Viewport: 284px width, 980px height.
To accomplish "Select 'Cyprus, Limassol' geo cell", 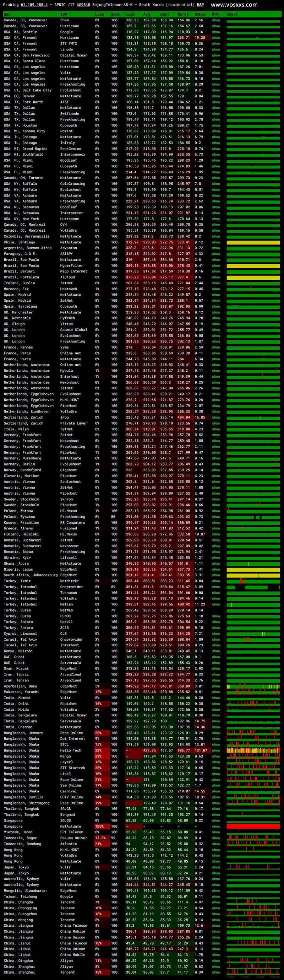I will (21, 634).
